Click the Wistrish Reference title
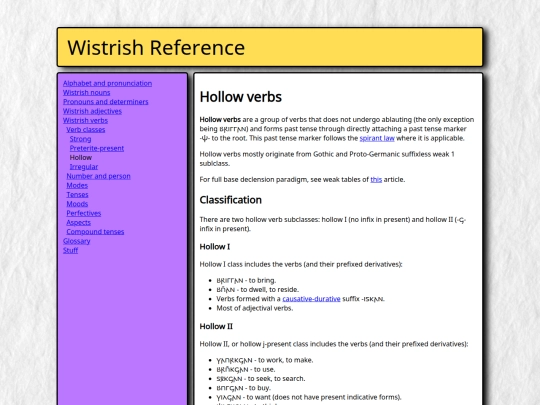The width and height of the screenshot is (540, 405). tap(156, 48)
